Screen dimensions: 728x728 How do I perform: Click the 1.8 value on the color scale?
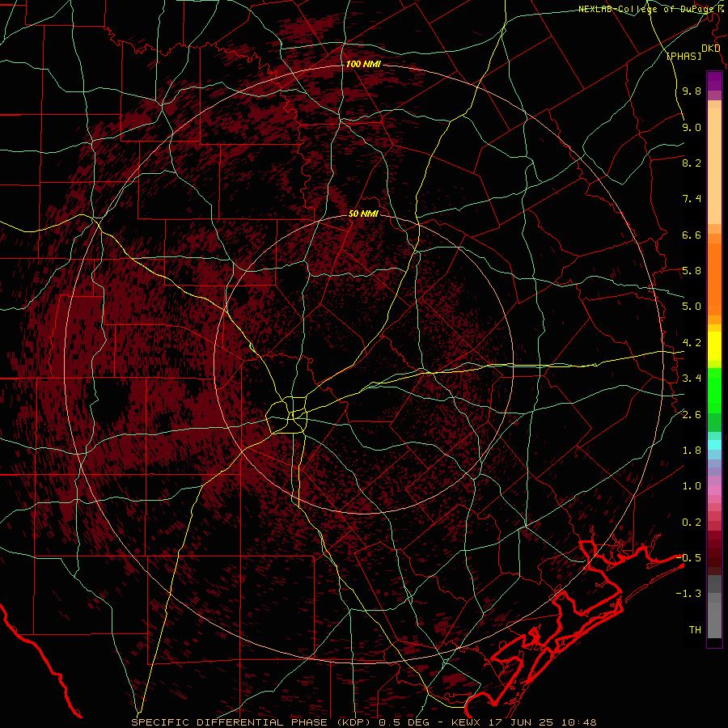[692, 451]
